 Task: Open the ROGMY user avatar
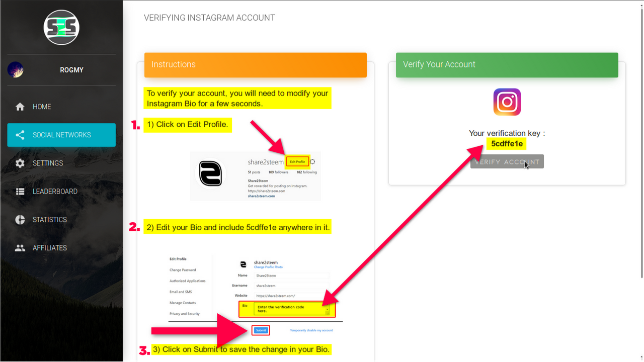(15, 69)
